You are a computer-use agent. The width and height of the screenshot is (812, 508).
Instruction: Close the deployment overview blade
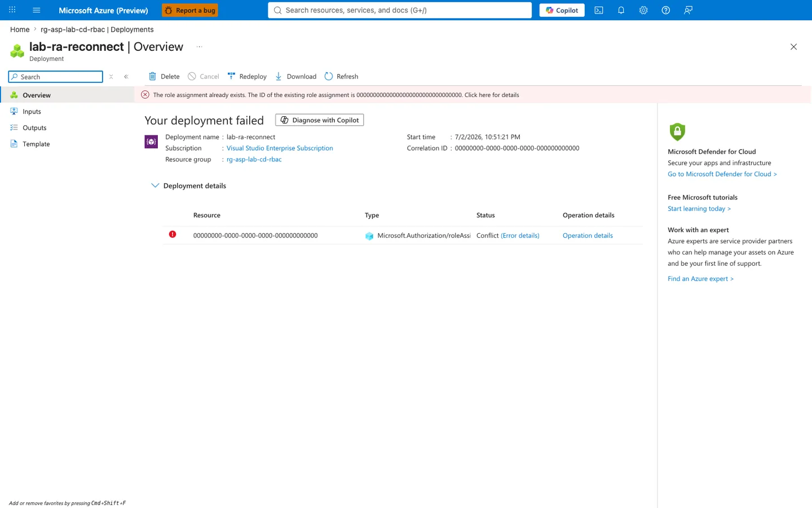793,47
